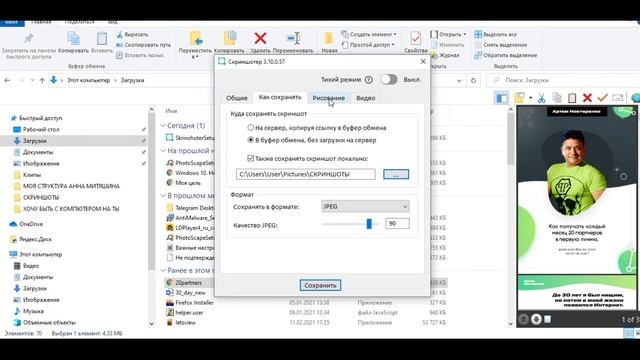Select the letsview file
Viewport: 640px width, 360px height.
185,322
